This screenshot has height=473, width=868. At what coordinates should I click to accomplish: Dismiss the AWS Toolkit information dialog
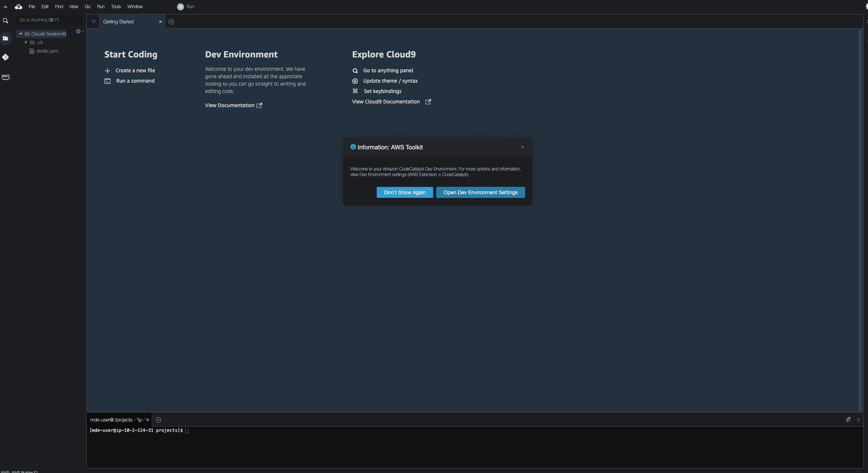(x=523, y=147)
